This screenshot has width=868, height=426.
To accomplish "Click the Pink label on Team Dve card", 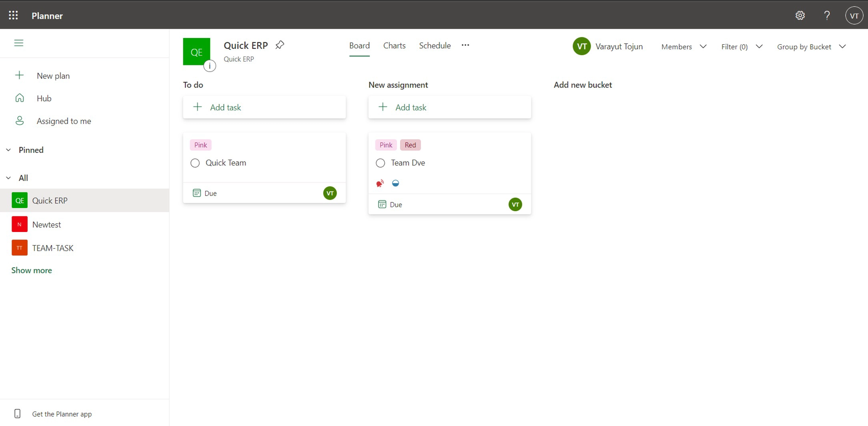I will coord(386,145).
